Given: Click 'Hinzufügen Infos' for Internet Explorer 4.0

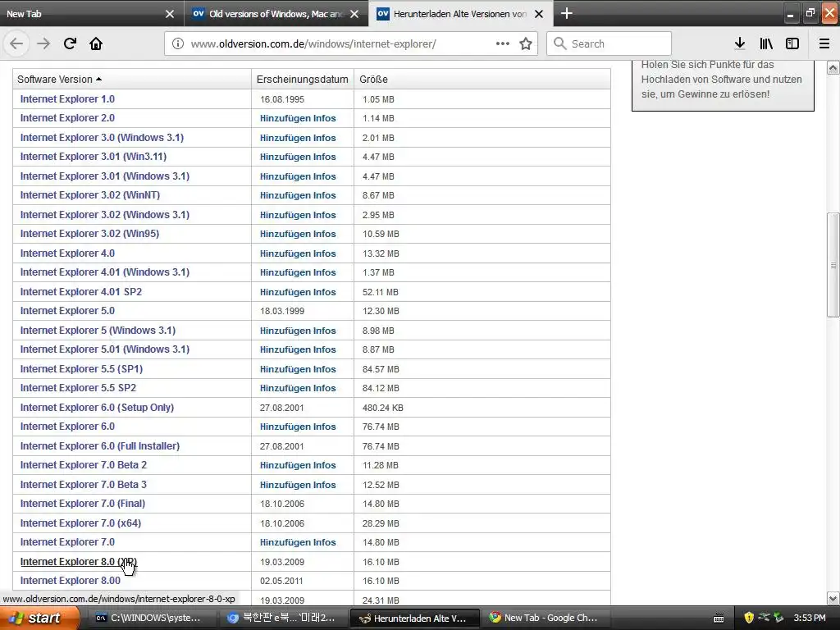Looking at the screenshot, I should click(x=298, y=253).
